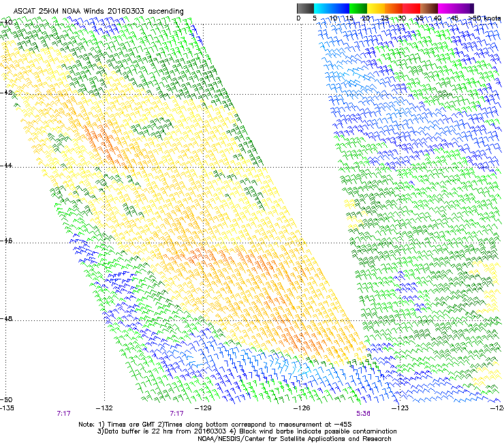Click the '-48' latitude label

click(x=6, y=318)
